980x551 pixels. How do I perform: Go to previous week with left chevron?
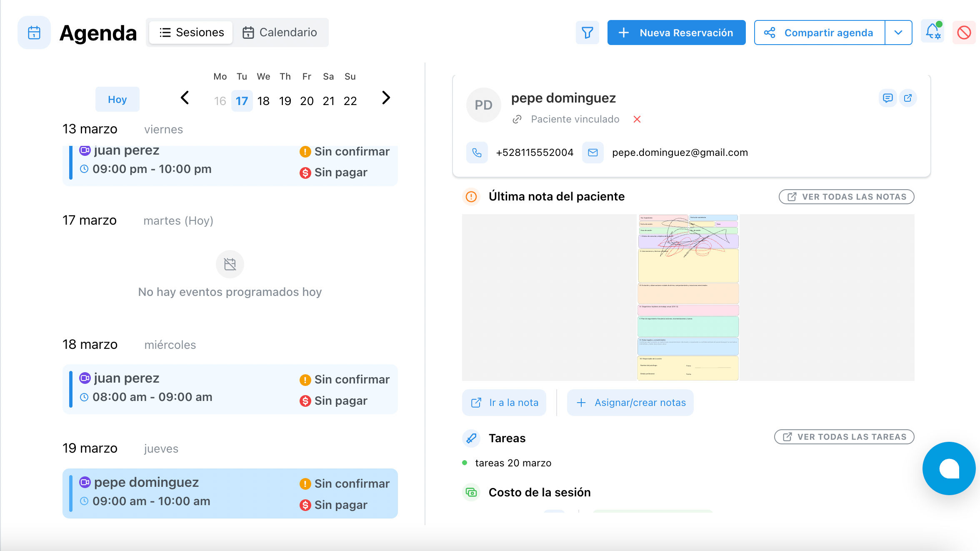pos(185,98)
